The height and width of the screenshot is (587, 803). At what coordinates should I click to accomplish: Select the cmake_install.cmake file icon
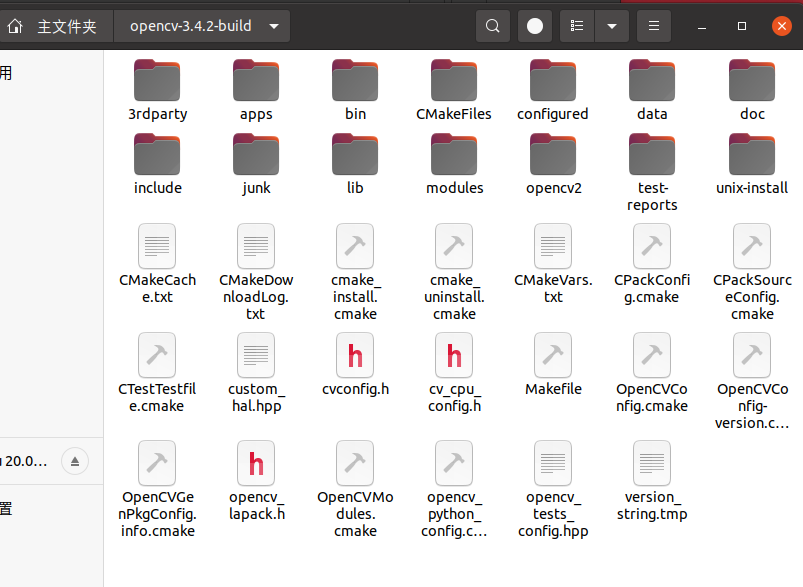[x=355, y=246]
